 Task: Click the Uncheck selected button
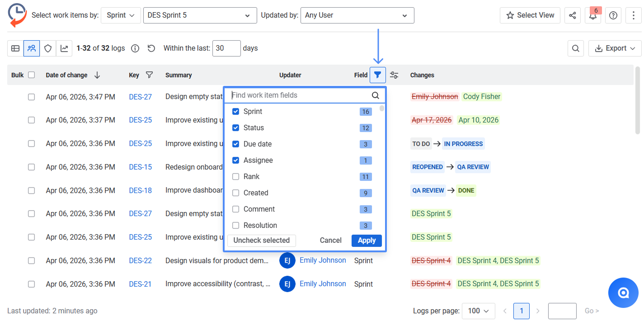[x=261, y=241]
